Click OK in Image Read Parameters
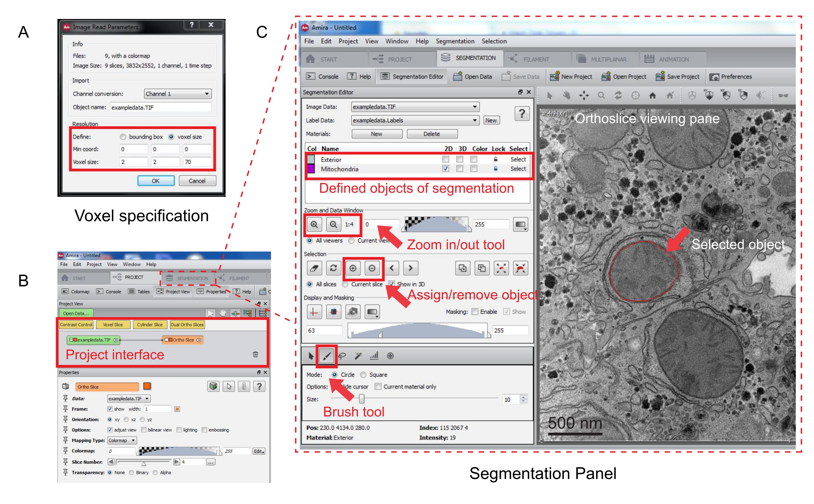Viewport: 814px width, 504px height. (156, 181)
